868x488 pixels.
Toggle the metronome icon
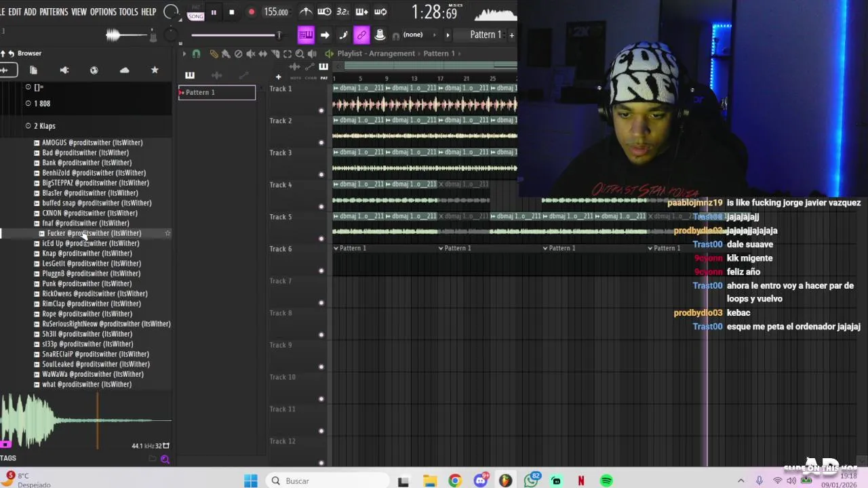click(x=306, y=12)
